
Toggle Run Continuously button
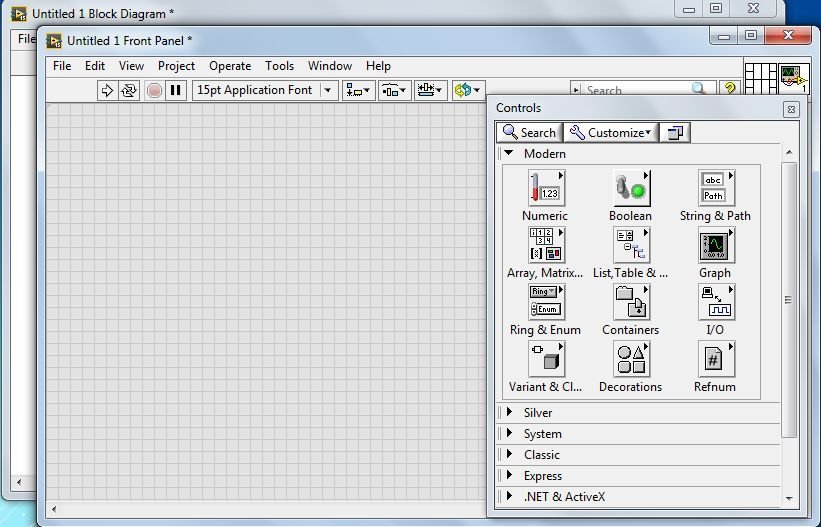128,91
